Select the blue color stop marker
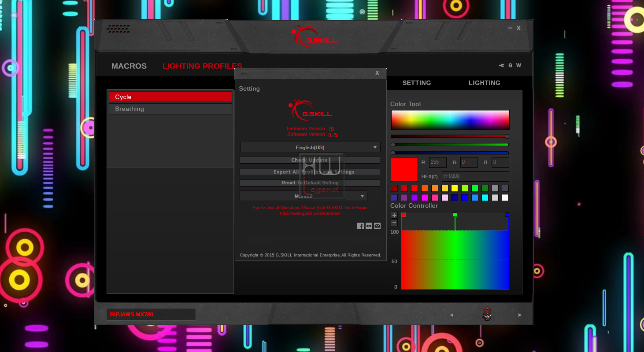Screen dimensions: 644x352 pyautogui.click(x=507, y=215)
